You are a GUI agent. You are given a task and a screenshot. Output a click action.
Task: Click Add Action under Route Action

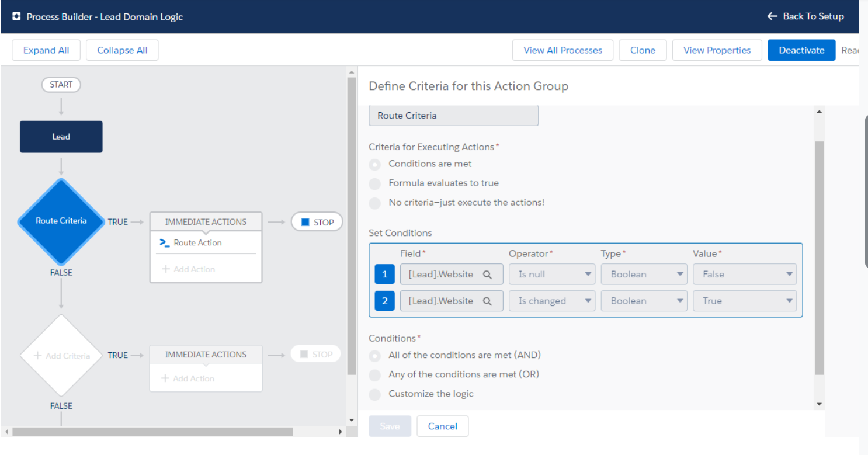pyautogui.click(x=189, y=269)
